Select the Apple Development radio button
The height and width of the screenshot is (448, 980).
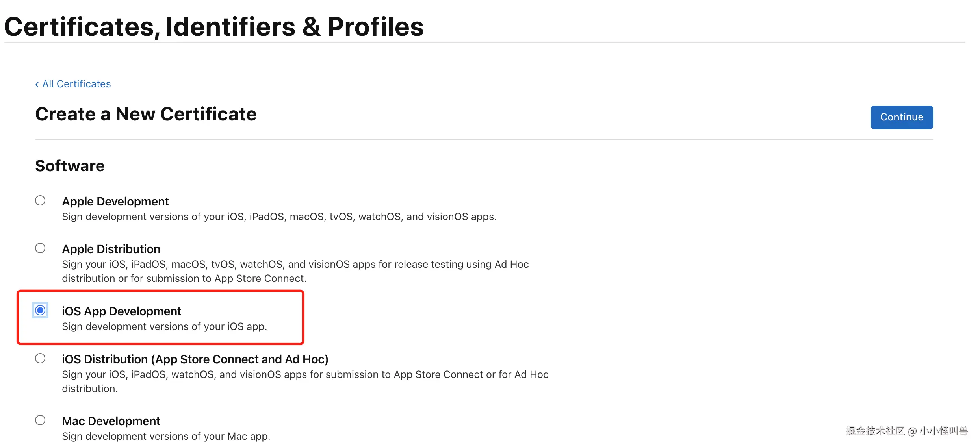point(40,200)
